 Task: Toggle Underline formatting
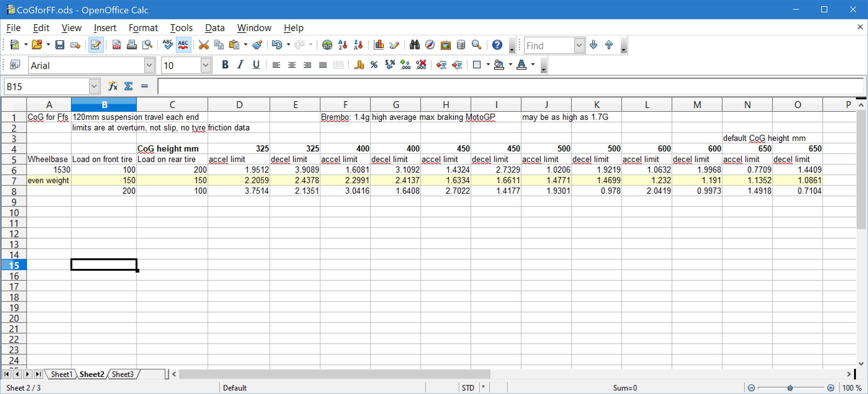click(x=256, y=65)
